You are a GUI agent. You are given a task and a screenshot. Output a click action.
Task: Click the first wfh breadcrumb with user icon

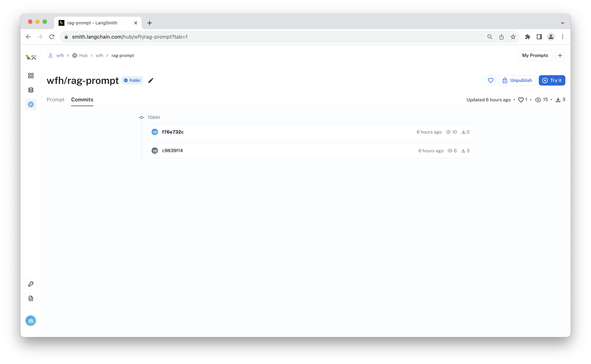click(x=55, y=56)
